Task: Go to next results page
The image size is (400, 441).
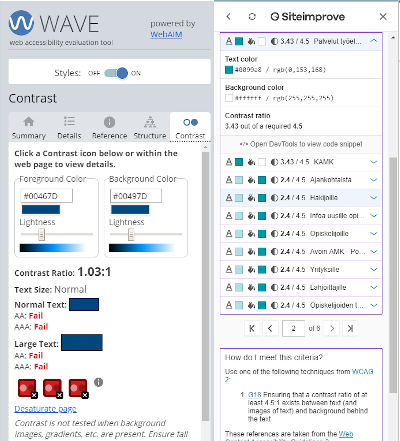Action: 332,329
